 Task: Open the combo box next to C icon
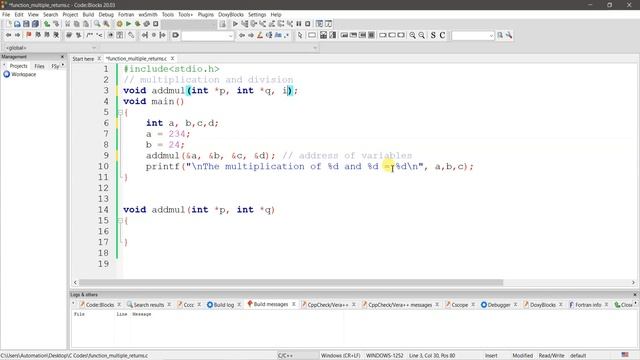473,36
